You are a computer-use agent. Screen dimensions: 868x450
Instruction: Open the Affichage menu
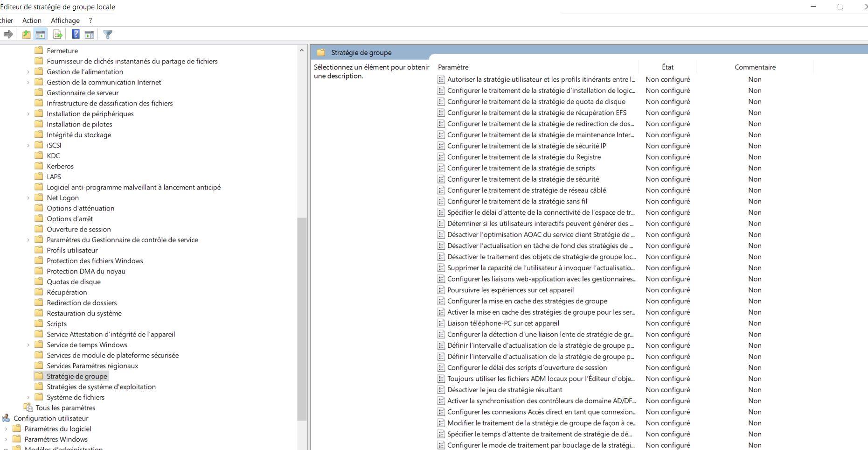tap(65, 21)
